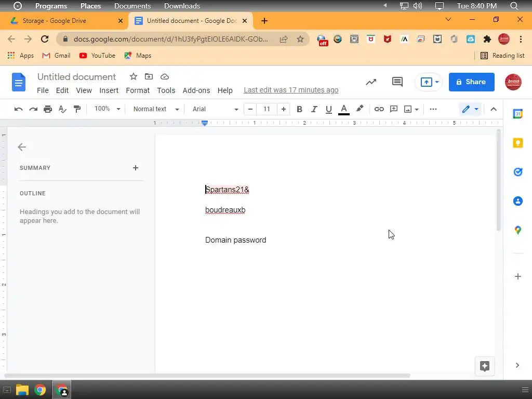Viewport: 532px width, 399px height.
Task: Select the Paint format roller tool
Action: [77, 109]
